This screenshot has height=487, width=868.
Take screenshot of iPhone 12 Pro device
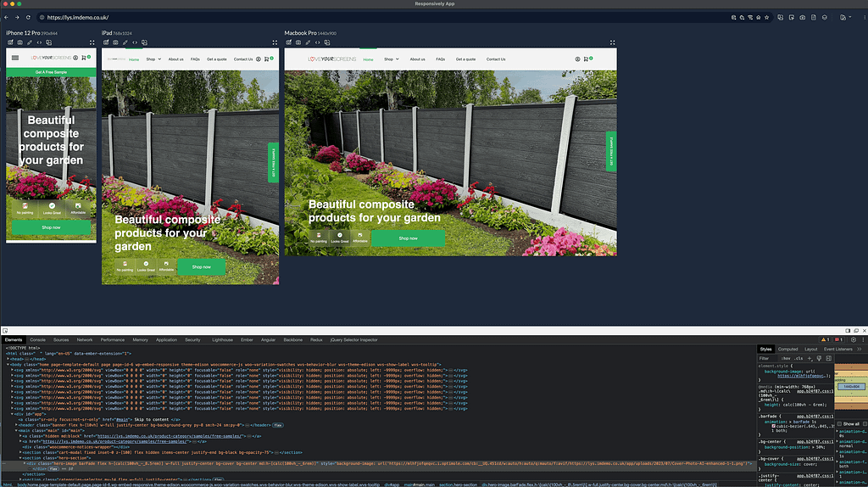coord(20,42)
